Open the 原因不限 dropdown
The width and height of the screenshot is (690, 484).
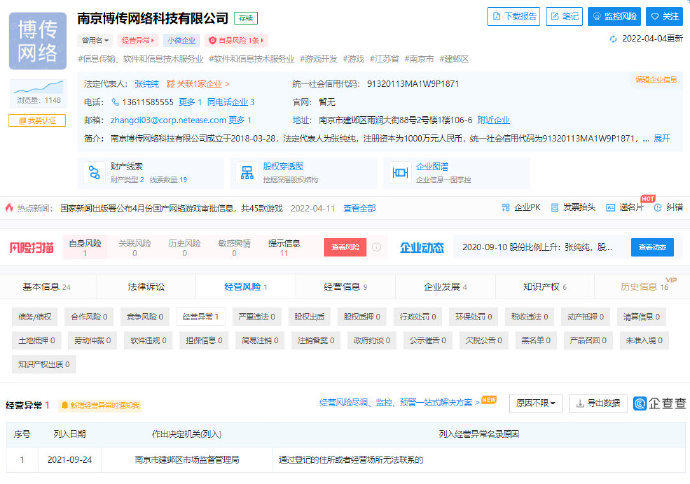tap(536, 403)
